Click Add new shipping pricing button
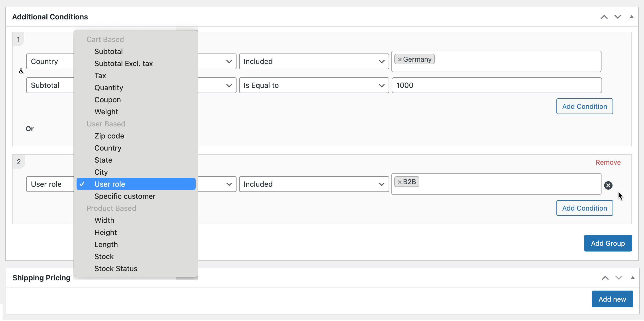Viewport: 644px width, 321px height. pyautogui.click(x=612, y=299)
